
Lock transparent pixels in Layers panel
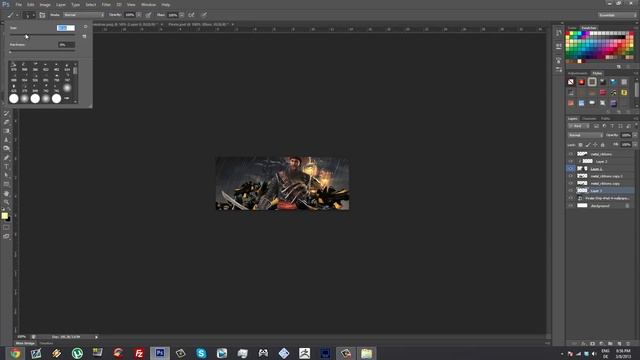point(580,144)
